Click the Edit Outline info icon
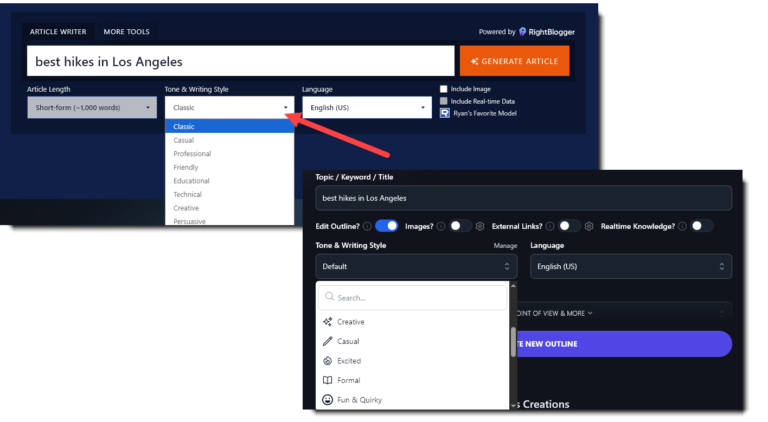The height and width of the screenshot is (422, 768). pyautogui.click(x=367, y=226)
